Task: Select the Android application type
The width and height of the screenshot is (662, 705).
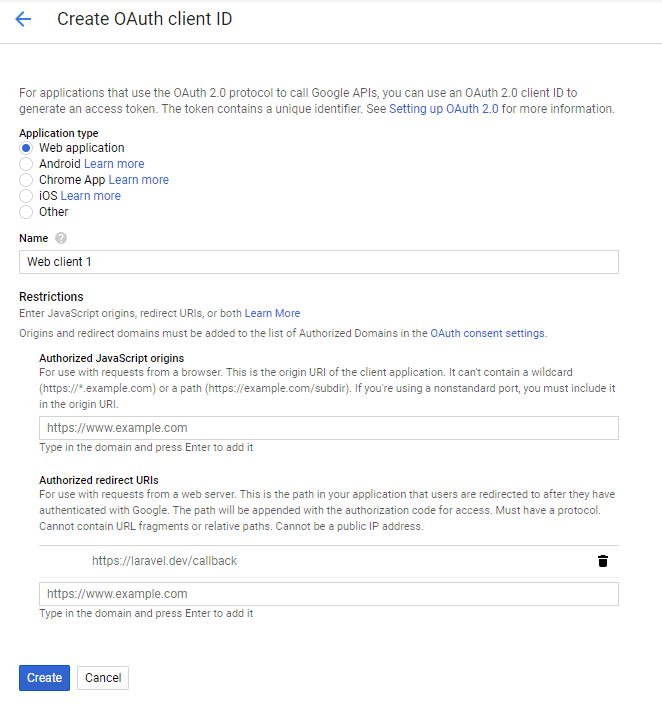Action: 26,164
